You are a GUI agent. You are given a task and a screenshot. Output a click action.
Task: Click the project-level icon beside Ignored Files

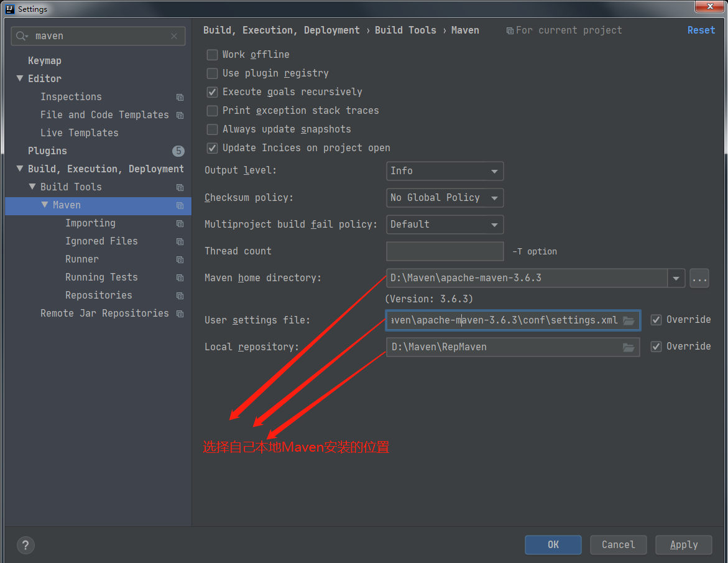[180, 241]
